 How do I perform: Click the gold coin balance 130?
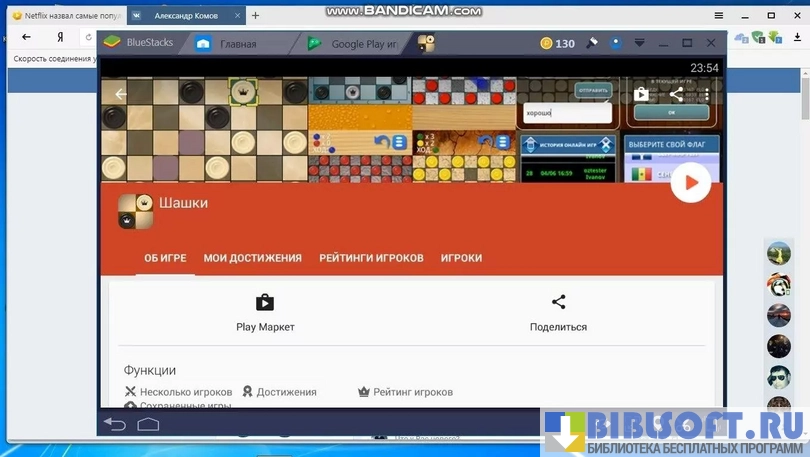point(557,44)
